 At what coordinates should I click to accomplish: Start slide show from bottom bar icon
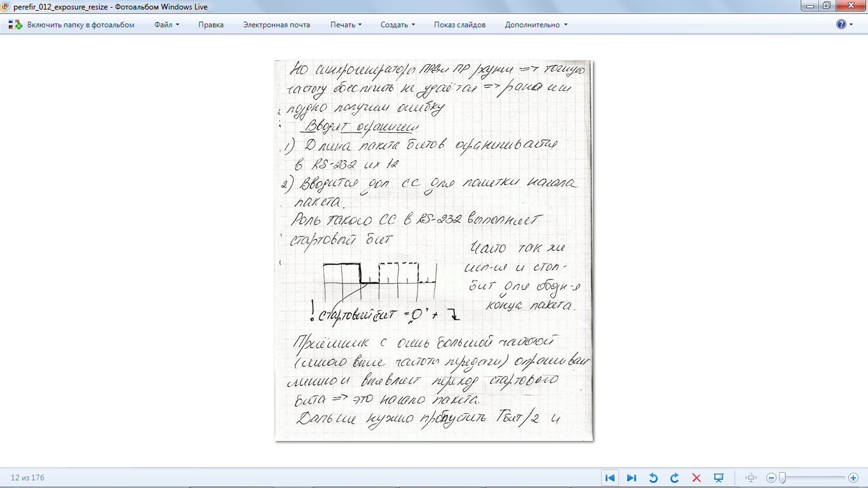(x=719, y=478)
